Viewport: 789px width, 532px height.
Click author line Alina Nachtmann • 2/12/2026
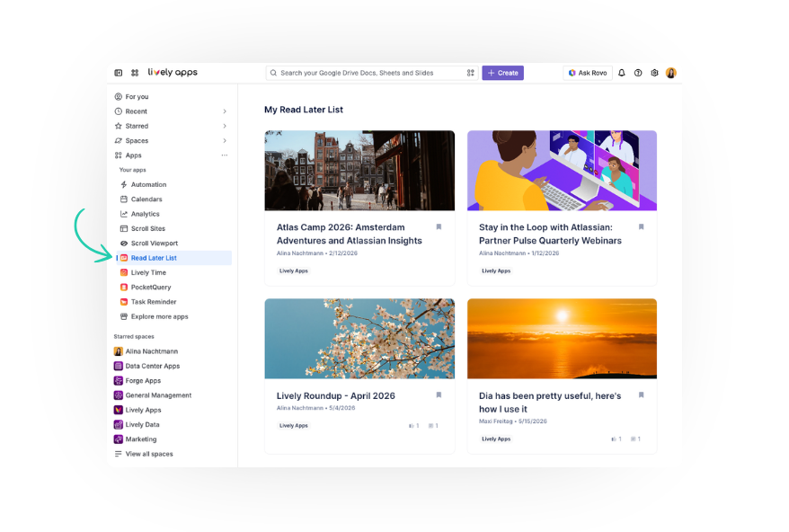click(x=317, y=253)
